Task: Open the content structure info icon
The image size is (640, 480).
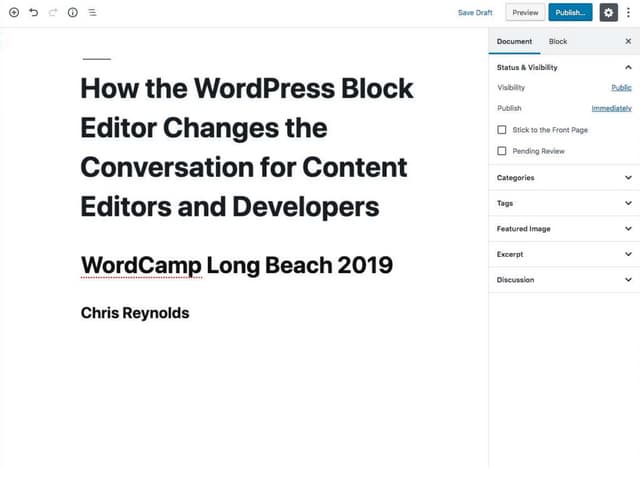Action: tap(73, 13)
